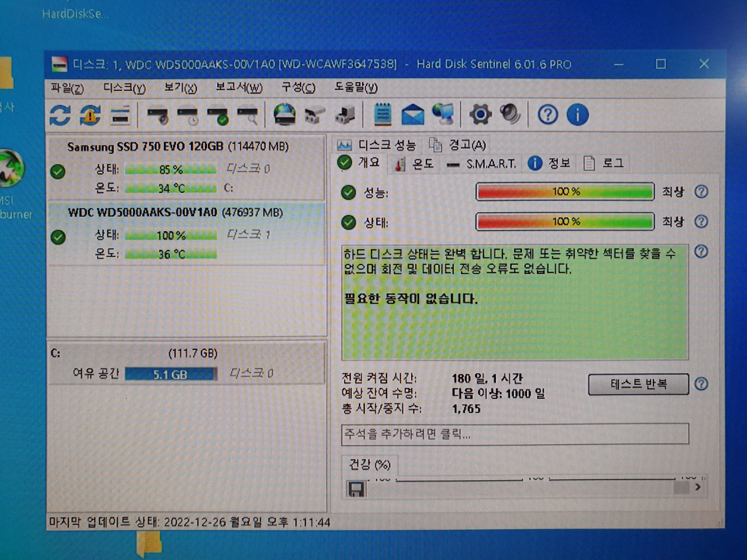Open the 구성(C) menu
The image size is (747, 560).
[298, 88]
